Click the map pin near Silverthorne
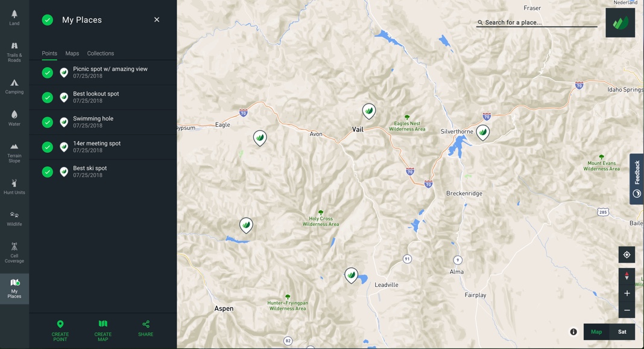 click(x=483, y=132)
